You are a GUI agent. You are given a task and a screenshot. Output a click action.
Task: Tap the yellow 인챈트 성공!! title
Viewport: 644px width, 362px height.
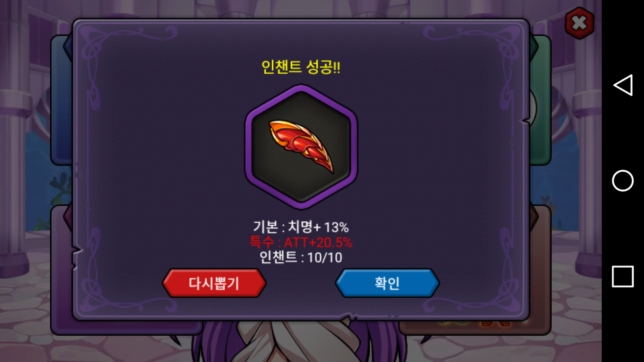pos(301,67)
